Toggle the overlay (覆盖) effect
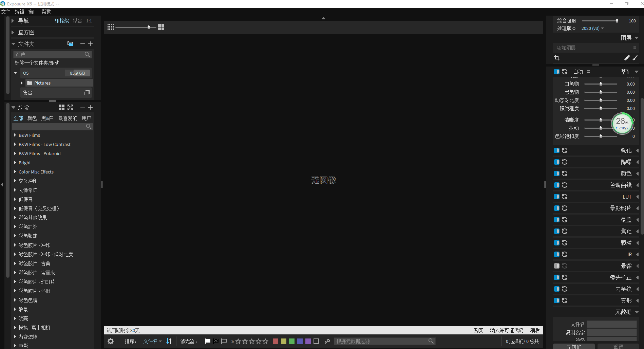This screenshot has height=349, width=644. [x=557, y=220]
